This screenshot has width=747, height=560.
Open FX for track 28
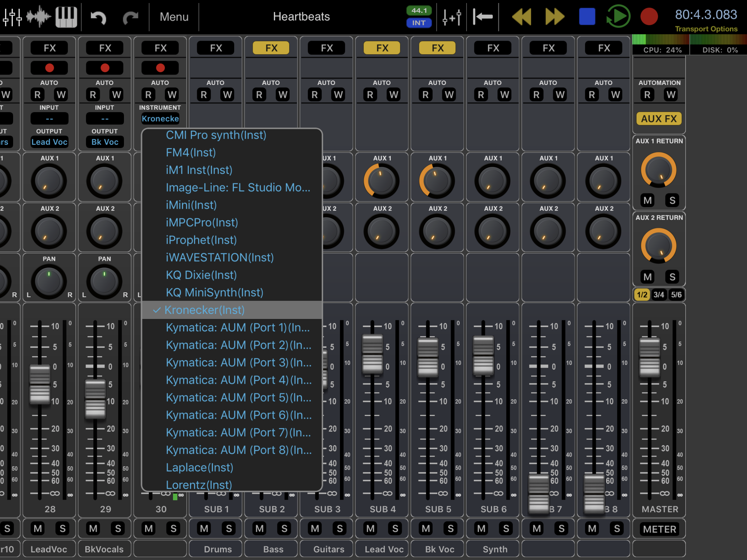coord(50,48)
